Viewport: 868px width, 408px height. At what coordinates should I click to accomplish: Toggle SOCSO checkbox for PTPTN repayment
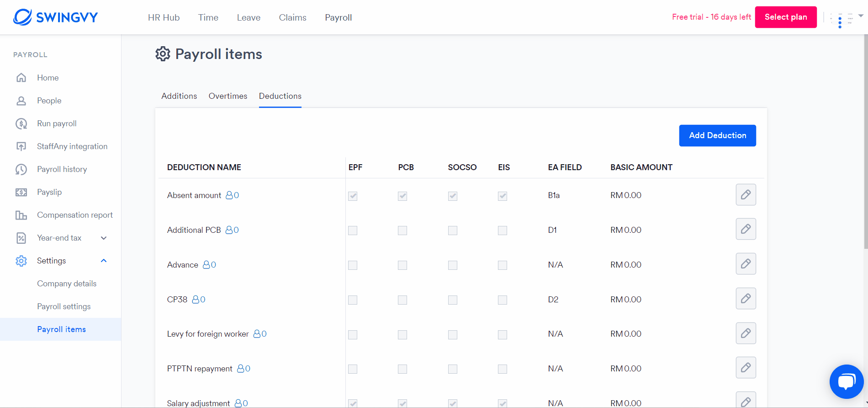[453, 369]
